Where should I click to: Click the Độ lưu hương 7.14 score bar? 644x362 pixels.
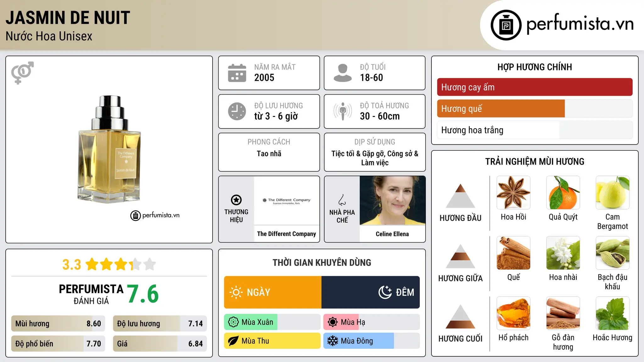tap(160, 323)
